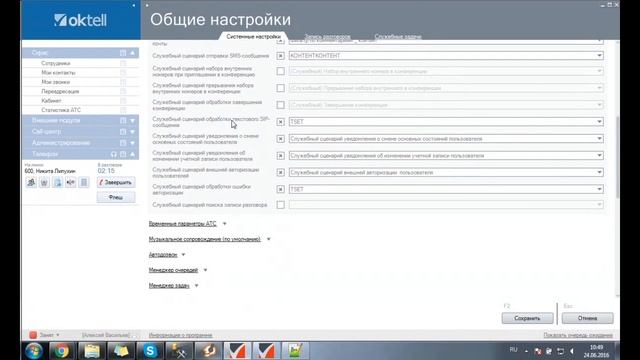Open TSET dropdown in ошибки авторизации row
Screen dimensions: 640x360
tap(446, 189)
